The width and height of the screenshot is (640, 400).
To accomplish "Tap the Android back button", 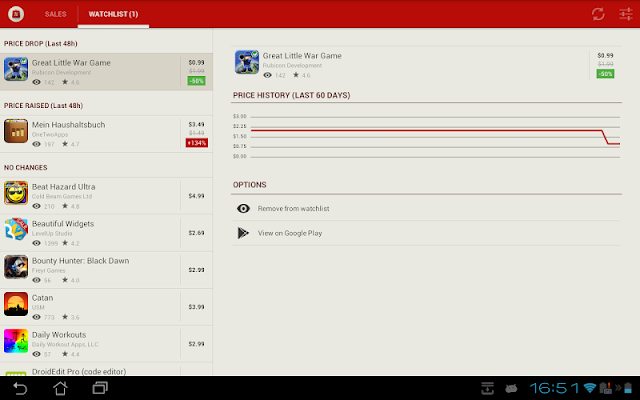I will click(20, 388).
